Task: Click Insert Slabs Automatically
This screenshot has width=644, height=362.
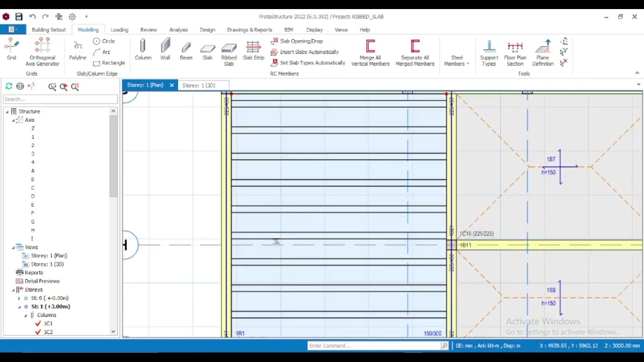Action: [304, 52]
